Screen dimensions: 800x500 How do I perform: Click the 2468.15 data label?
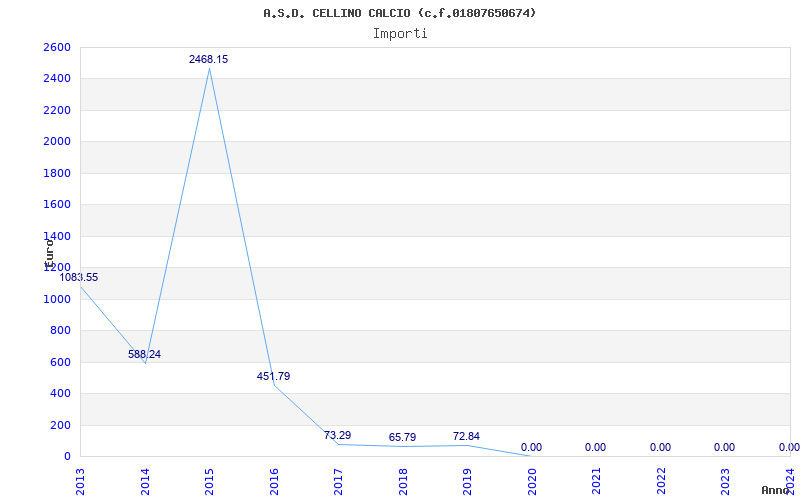[209, 59]
